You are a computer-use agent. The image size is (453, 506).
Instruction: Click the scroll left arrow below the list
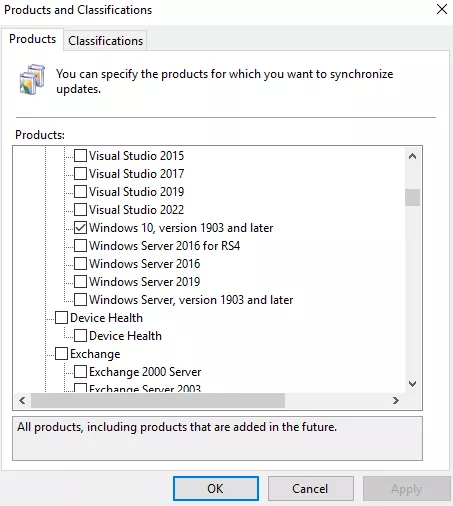(22, 400)
